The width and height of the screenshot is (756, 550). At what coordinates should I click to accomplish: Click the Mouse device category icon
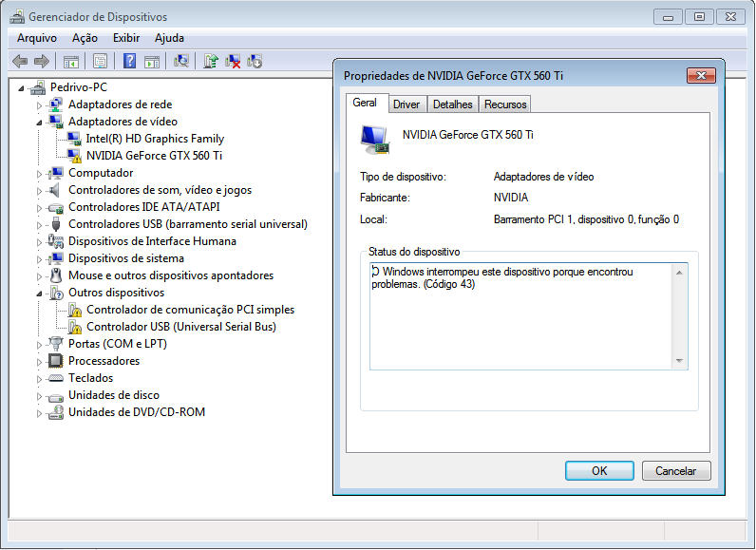click(x=56, y=275)
